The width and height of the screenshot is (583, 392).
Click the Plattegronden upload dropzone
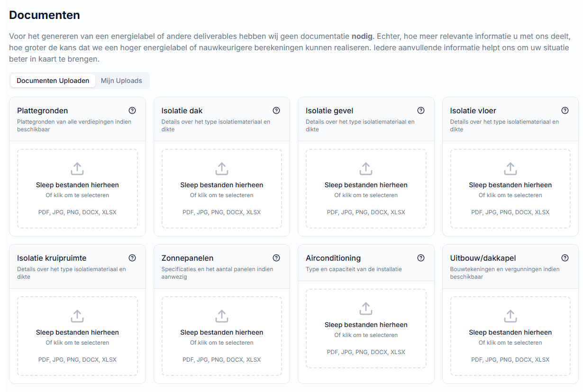point(77,189)
